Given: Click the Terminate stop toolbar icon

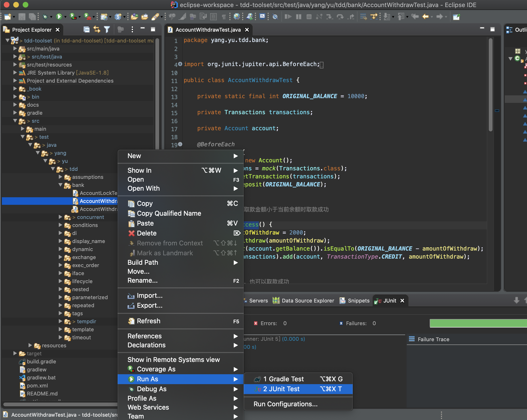Looking at the screenshot, I should 309,17.
